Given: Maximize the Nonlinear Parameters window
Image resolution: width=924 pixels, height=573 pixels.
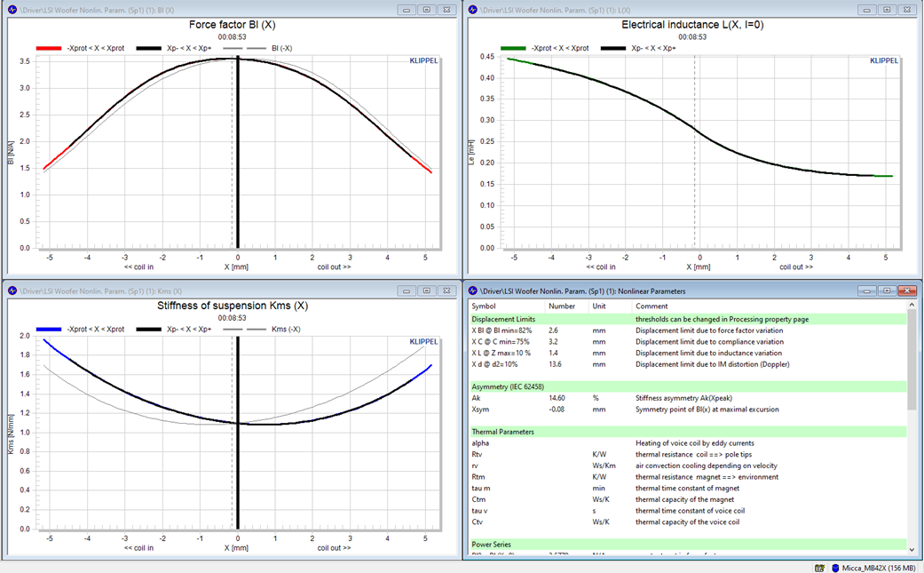Looking at the screenshot, I should click(887, 290).
